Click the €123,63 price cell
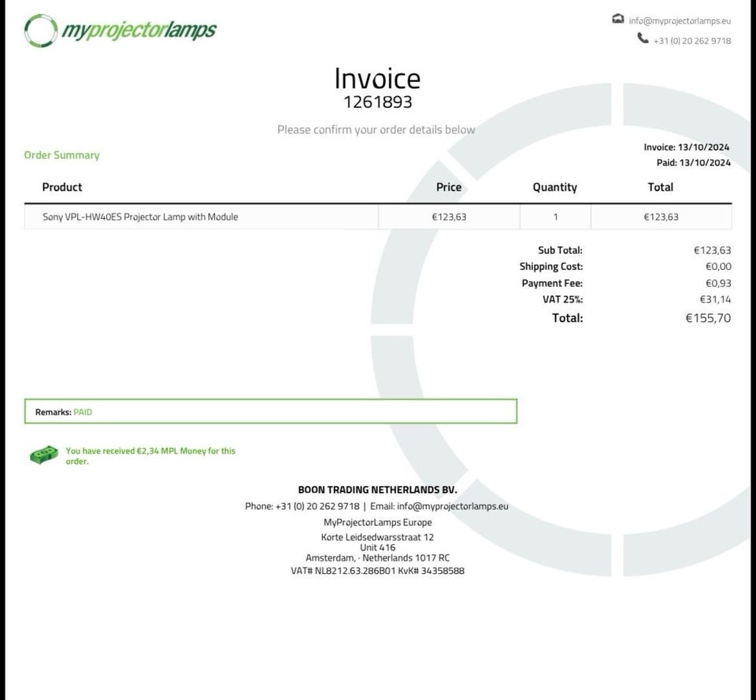 click(x=449, y=217)
